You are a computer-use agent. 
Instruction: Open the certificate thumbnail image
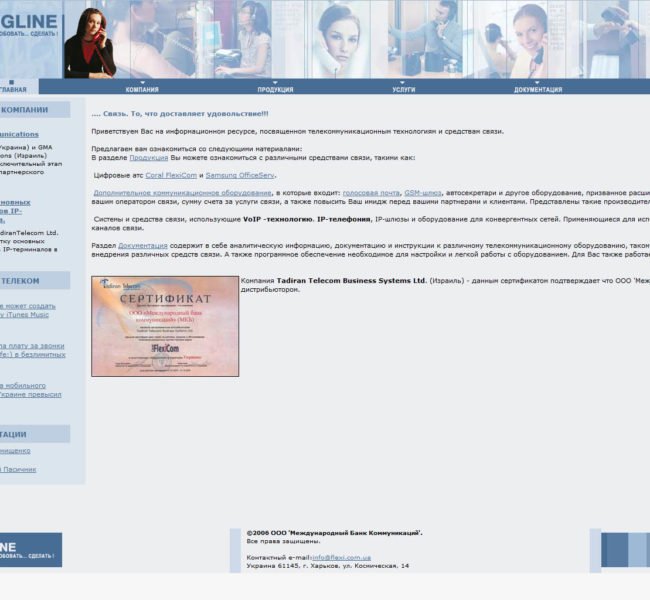(165, 326)
